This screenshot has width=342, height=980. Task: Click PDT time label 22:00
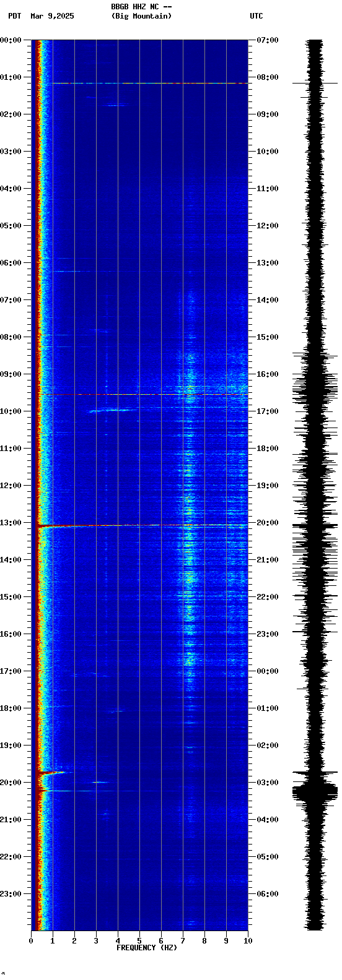point(11,857)
